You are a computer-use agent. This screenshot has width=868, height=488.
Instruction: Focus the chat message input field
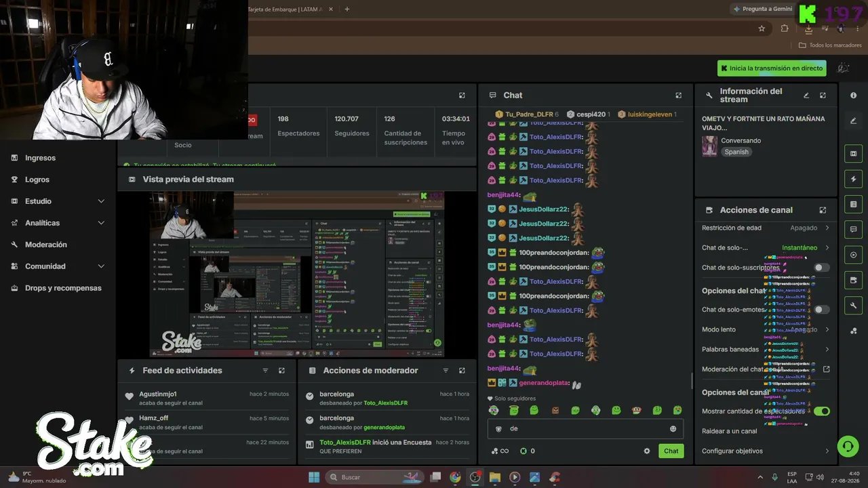point(585,429)
